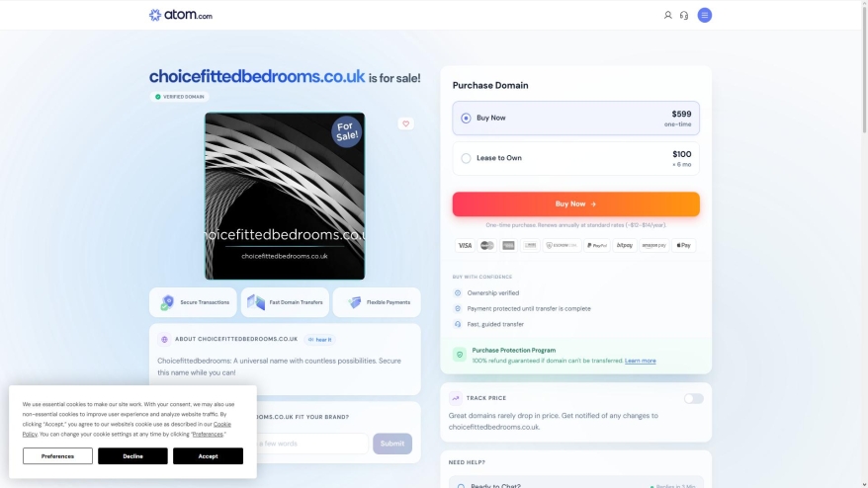This screenshot has width=868, height=488.
Task: Click 'Payment protected until transfer is complete'
Action: tap(529, 309)
